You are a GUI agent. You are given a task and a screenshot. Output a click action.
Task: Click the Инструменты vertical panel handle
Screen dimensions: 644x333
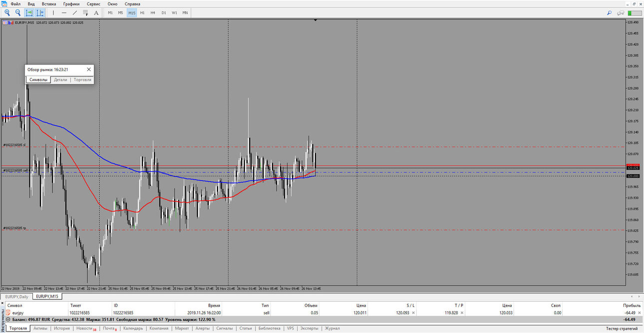[2, 320]
